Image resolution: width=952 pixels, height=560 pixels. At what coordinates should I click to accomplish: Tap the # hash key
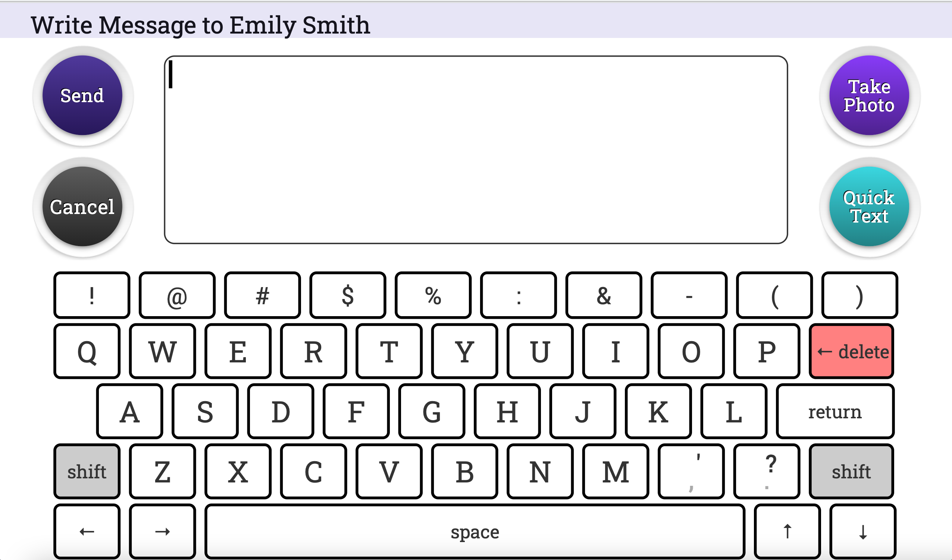click(x=262, y=295)
